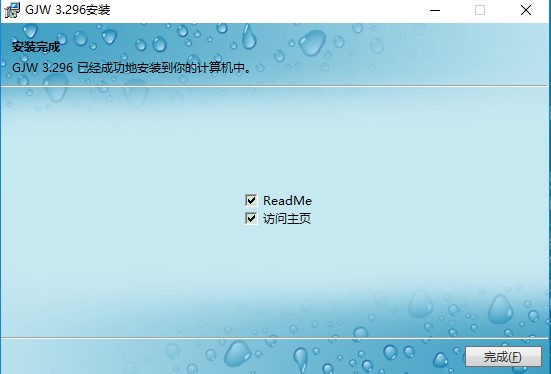Click the disabled maximize window button
This screenshot has width=551, height=374.
click(x=480, y=10)
